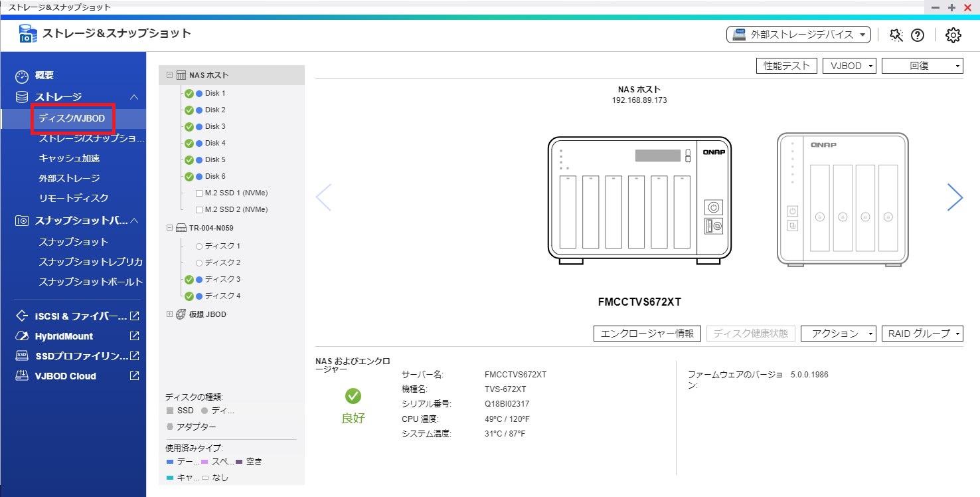Open the アクション dropdown

coord(839,334)
